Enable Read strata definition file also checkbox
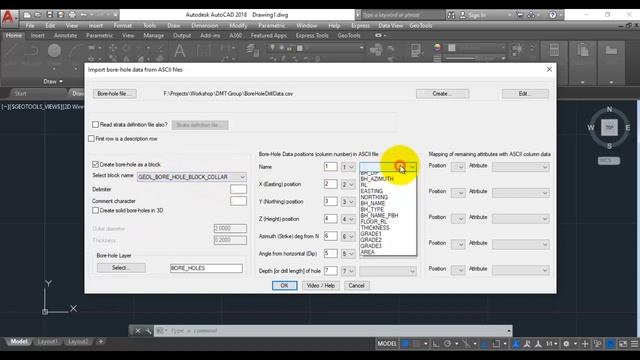The height and width of the screenshot is (360, 640). pyautogui.click(x=96, y=124)
